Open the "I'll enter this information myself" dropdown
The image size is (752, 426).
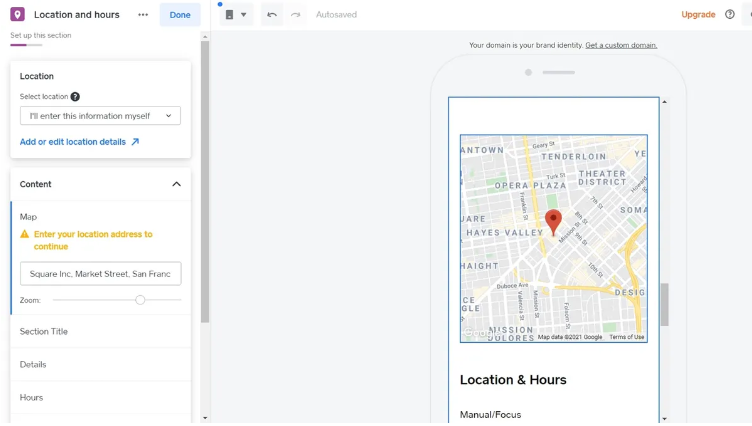point(100,116)
